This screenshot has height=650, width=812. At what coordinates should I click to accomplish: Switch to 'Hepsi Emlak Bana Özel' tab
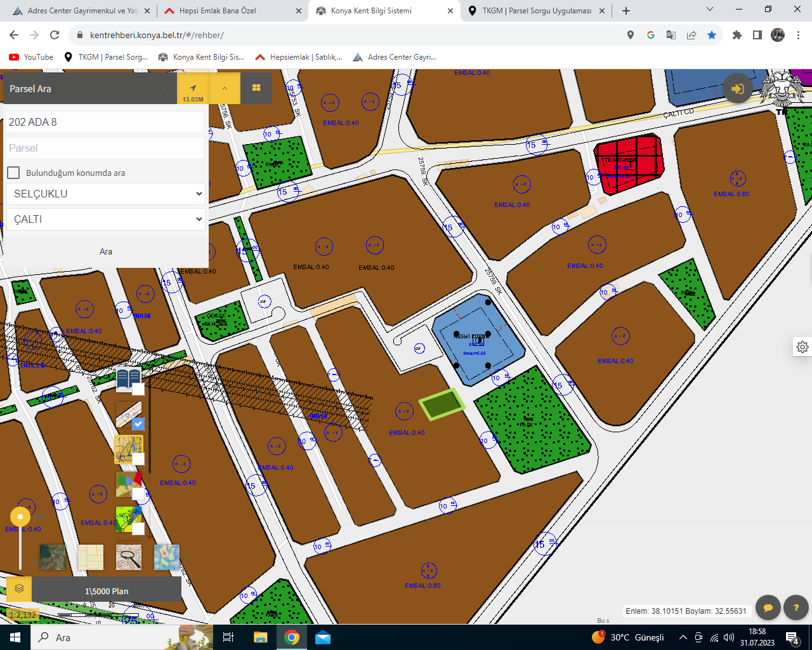(233, 11)
